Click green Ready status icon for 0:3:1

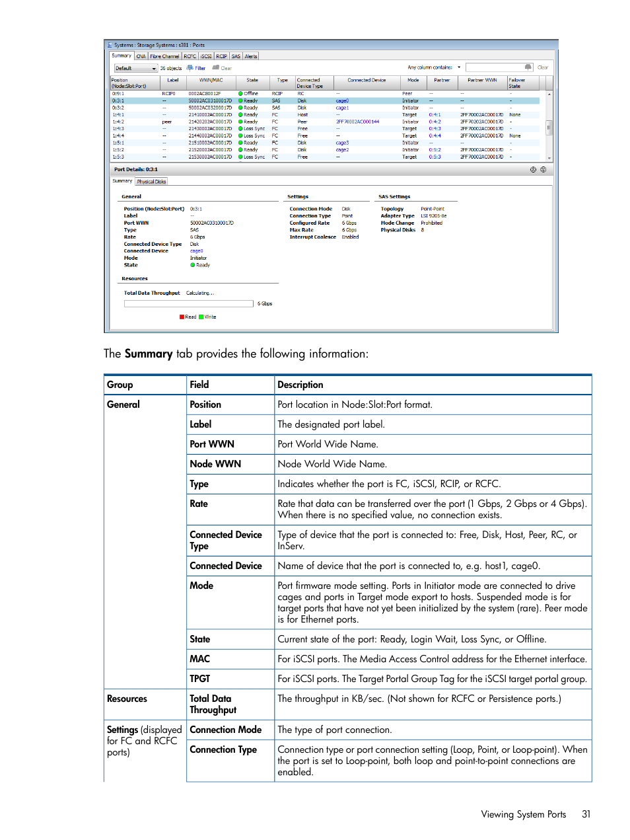coord(240,100)
